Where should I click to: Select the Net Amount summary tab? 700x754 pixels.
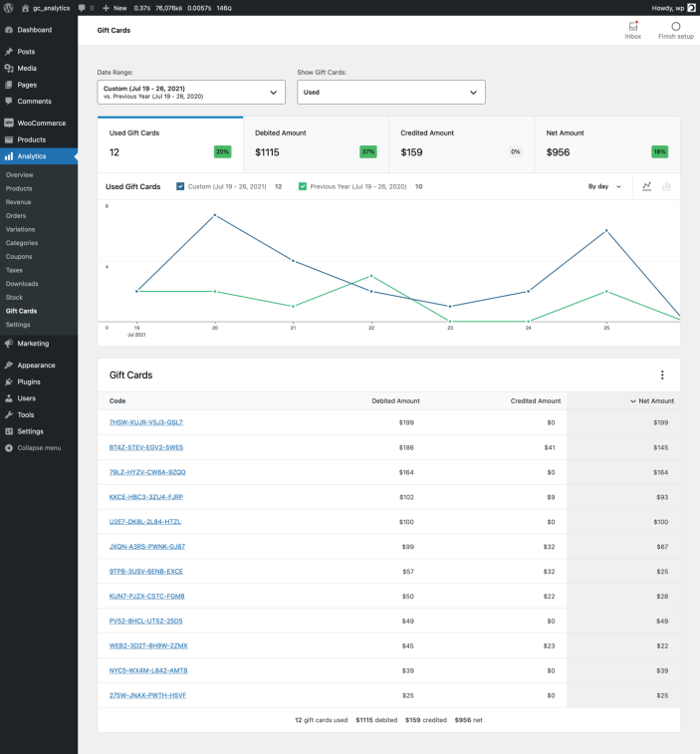(x=606, y=143)
